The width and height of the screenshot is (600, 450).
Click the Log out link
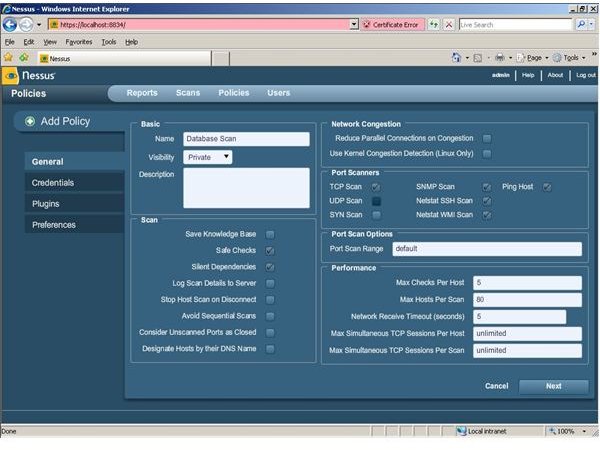point(586,75)
